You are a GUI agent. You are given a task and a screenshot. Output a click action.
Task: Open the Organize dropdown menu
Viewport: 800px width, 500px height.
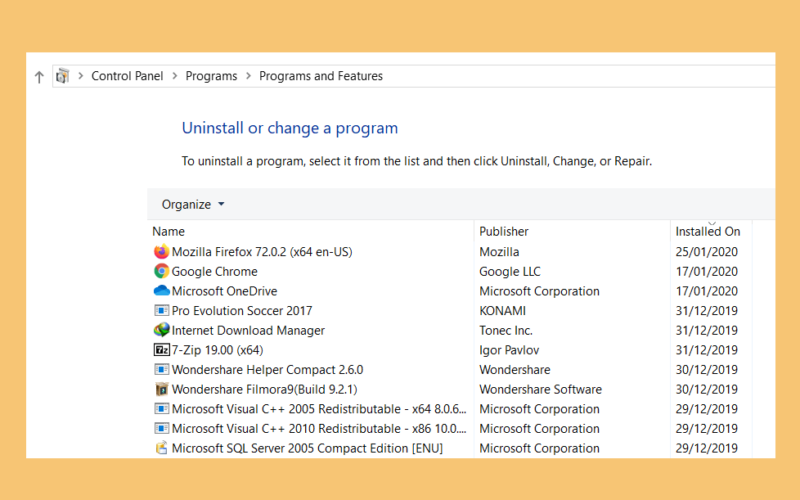point(193,205)
